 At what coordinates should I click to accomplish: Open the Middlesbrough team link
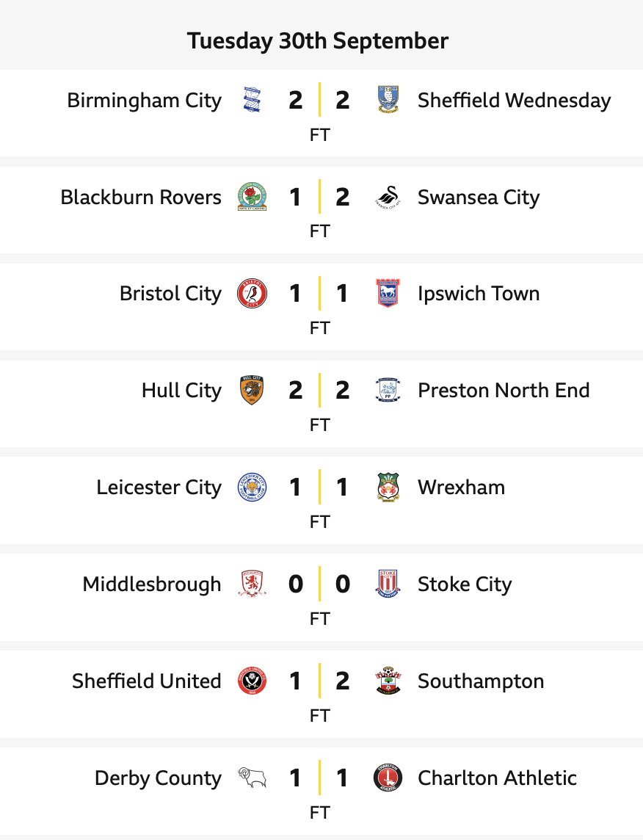[151, 584]
